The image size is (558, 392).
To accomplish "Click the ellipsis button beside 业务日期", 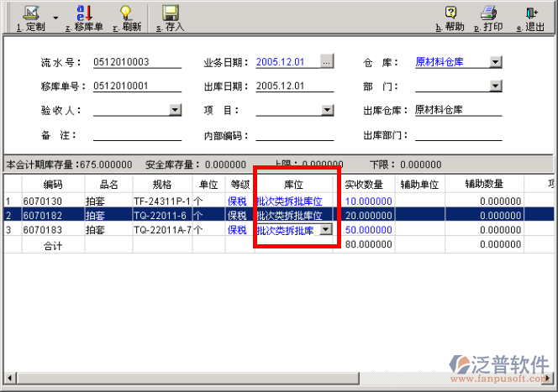I will point(327,61).
